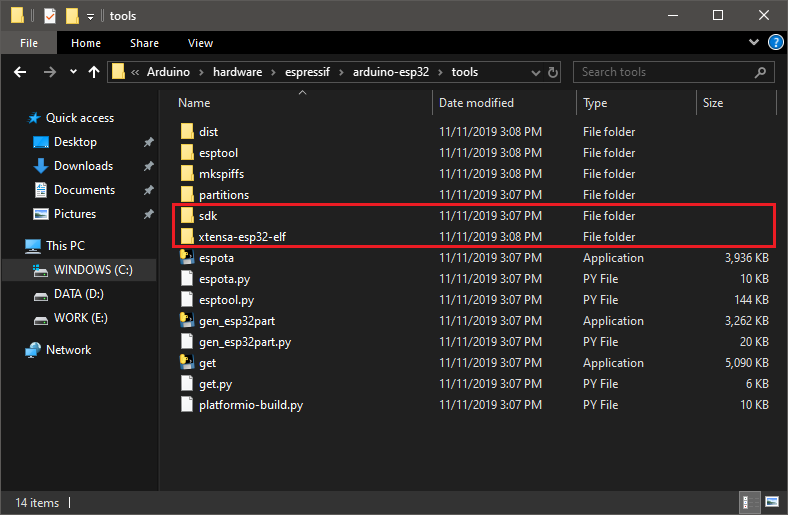This screenshot has height=515, width=788.
Task: Sort by the Date modified column header
Action: click(x=476, y=103)
